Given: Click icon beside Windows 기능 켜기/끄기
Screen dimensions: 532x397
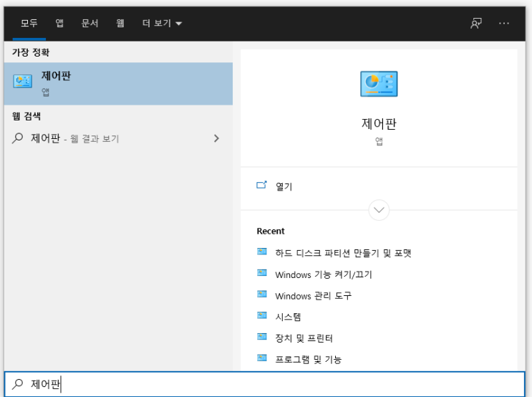Looking at the screenshot, I should [262, 273].
